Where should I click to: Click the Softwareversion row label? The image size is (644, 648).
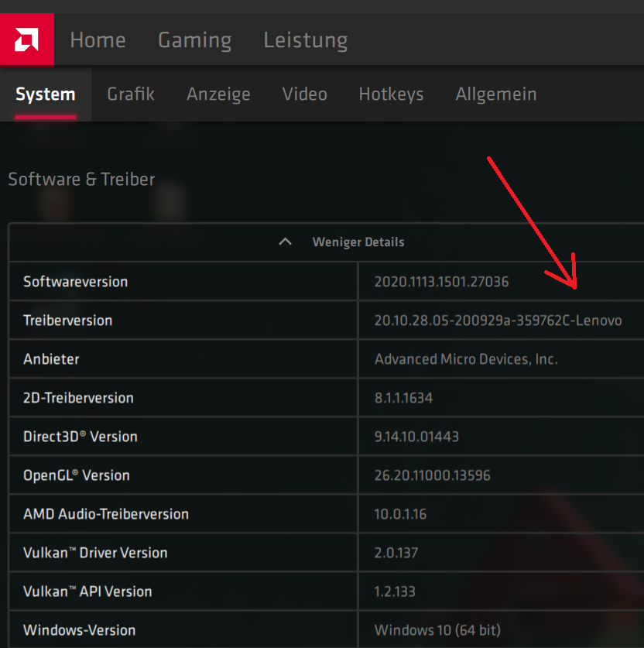tap(76, 282)
